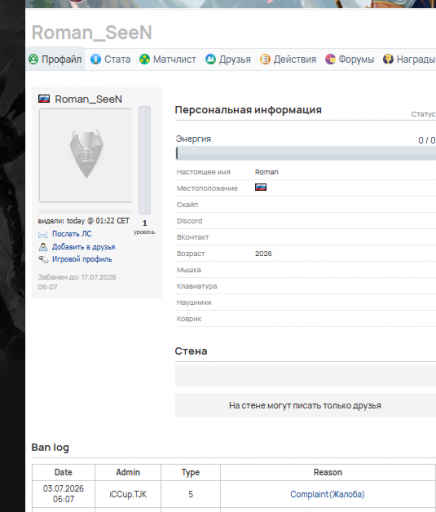Click the Ban log heading
Screen dimensions: 436x512
coord(50,447)
